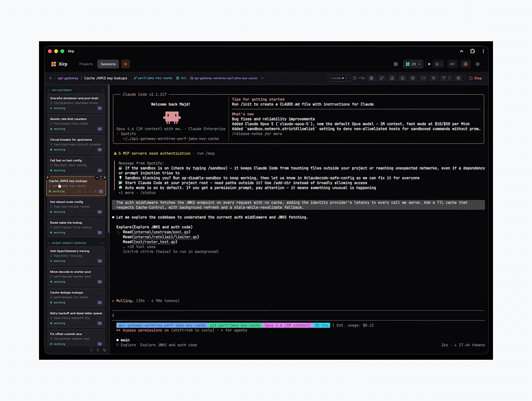Viewport: 532px width, 401px height.
Task: Select the Graceful shutdown and pool drain session
Action: [76, 102]
